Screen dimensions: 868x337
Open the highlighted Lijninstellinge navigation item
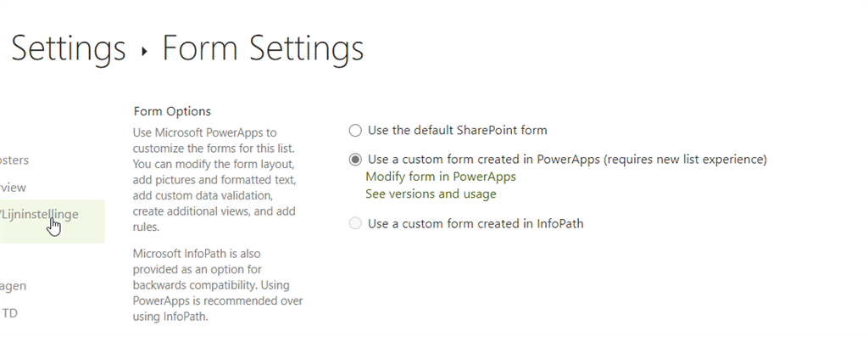pos(52,222)
